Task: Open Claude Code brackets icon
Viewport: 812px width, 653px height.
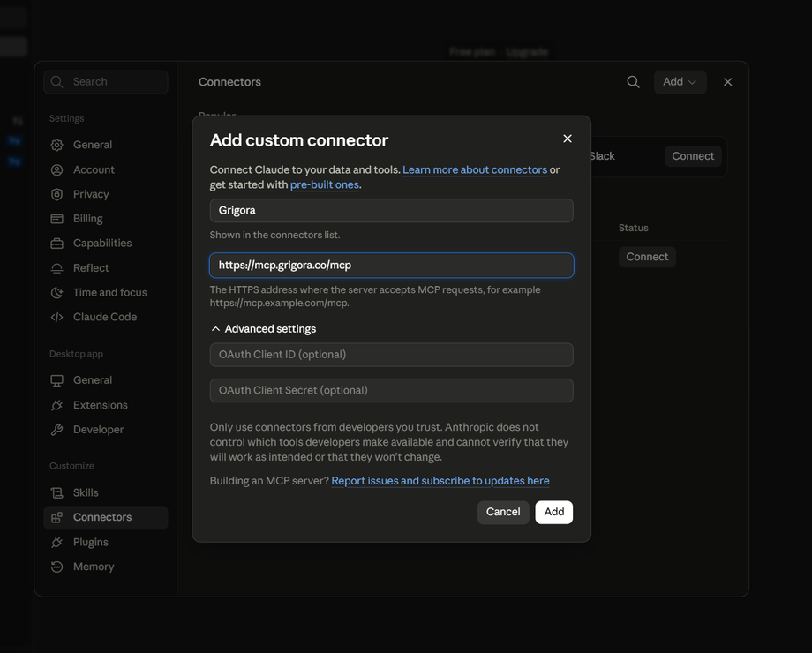Action: point(57,317)
